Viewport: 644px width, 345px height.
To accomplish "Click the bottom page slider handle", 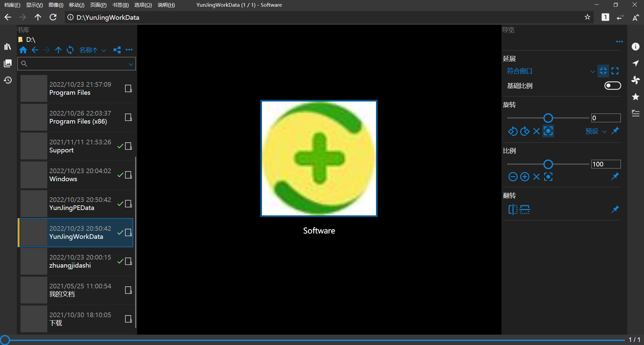I will (5, 340).
